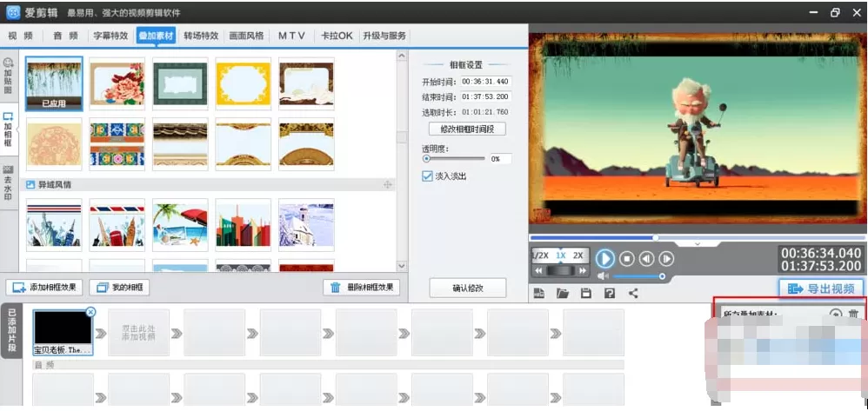
Task: Select the yellow ornate frame thumbnail
Action: [x=243, y=83]
